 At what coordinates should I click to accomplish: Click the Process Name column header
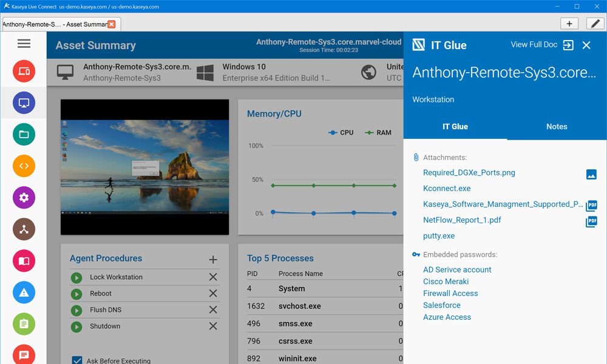(x=300, y=274)
